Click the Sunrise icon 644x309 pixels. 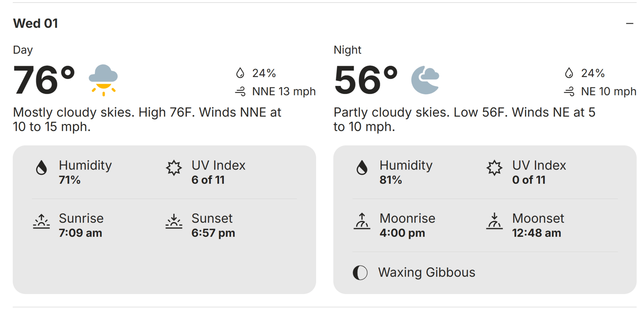41,221
